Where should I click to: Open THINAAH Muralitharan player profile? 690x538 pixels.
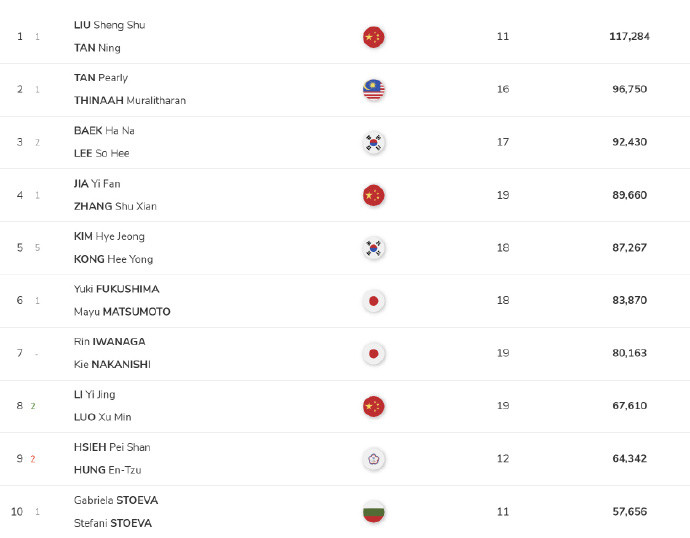coord(129,101)
